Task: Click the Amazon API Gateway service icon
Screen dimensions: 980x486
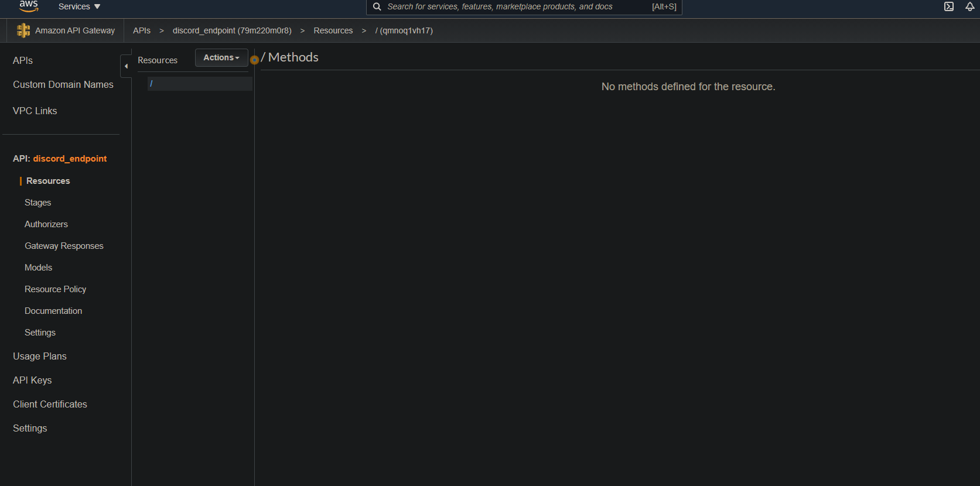Action: pyautogui.click(x=23, y=30)
